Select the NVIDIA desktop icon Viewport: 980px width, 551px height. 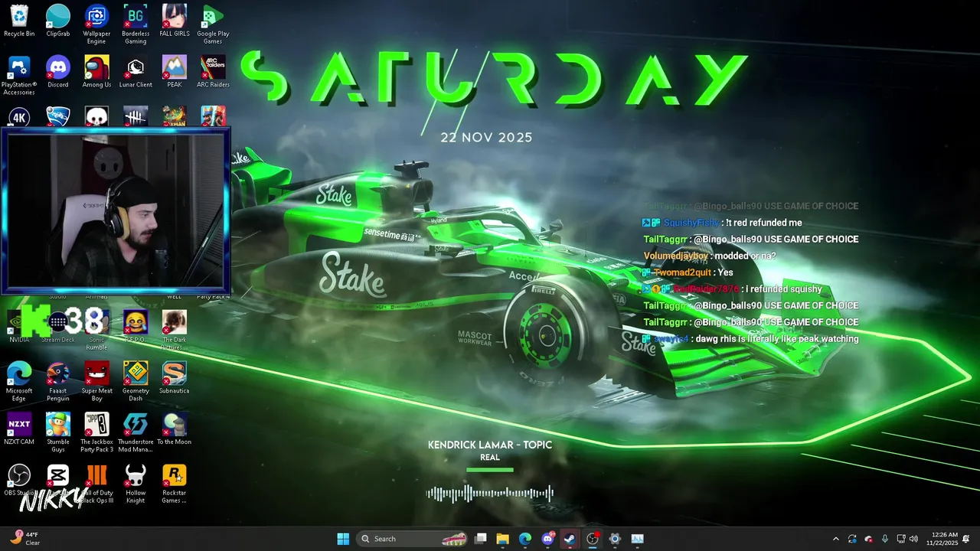click(19, 326)
